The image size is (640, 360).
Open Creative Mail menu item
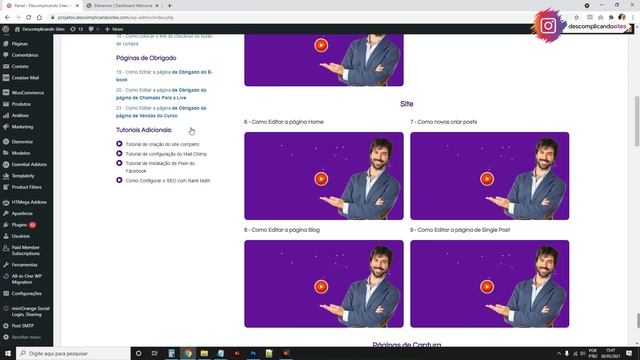click(x=25, y=78)
